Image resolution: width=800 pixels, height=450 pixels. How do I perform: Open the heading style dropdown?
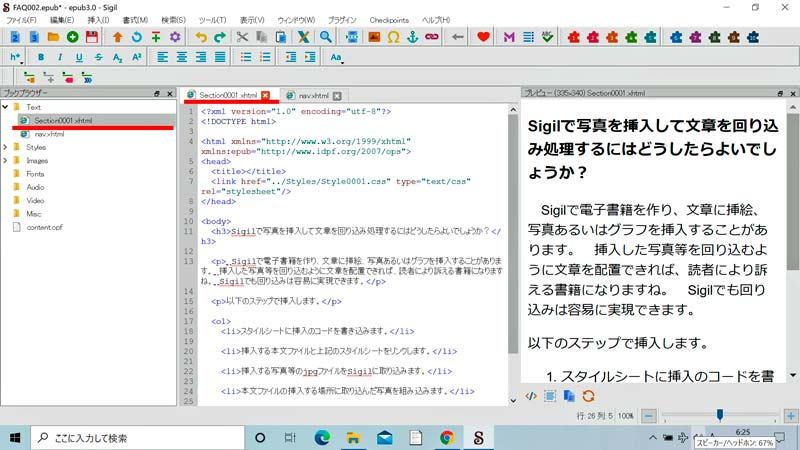[x=17, y=57]
